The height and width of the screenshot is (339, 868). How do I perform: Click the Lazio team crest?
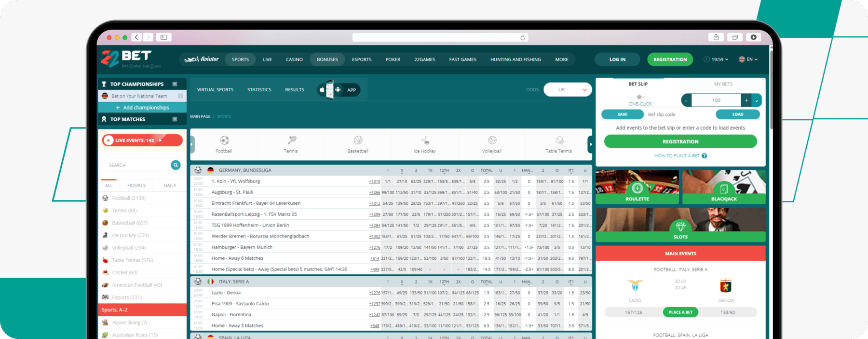pyautogui.click(x=635, y=286)
